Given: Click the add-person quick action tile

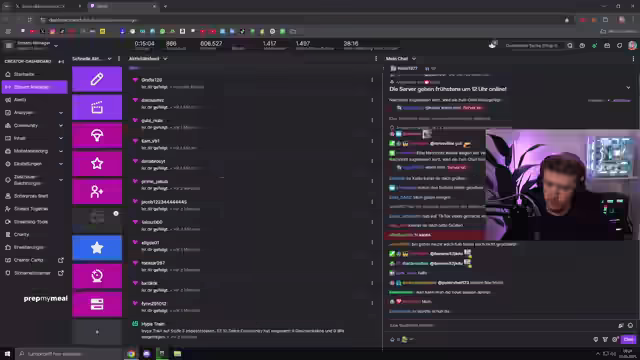Looking at the screenshot, I should [x=97, y=191].
